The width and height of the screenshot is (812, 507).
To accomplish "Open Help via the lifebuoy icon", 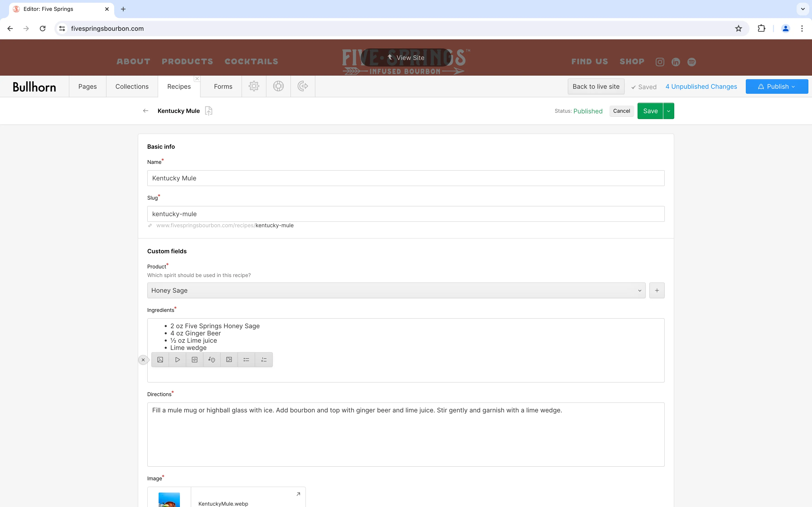I will (278, 86).
